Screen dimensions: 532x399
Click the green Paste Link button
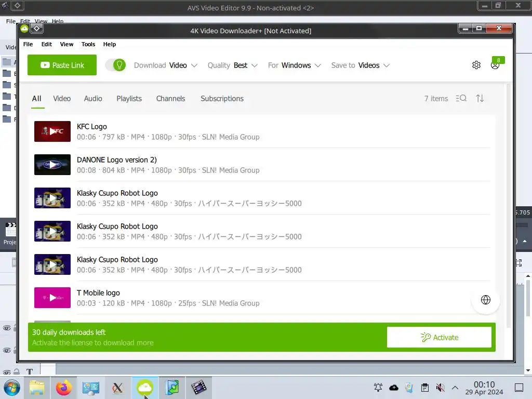click(x=62, y=65)
